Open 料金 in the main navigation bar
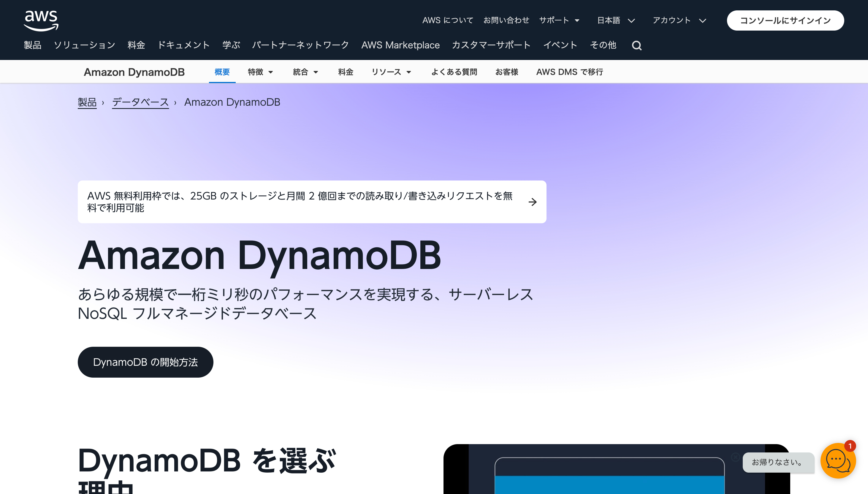This screenshot has height=494, width=868. tap(136, 45)
